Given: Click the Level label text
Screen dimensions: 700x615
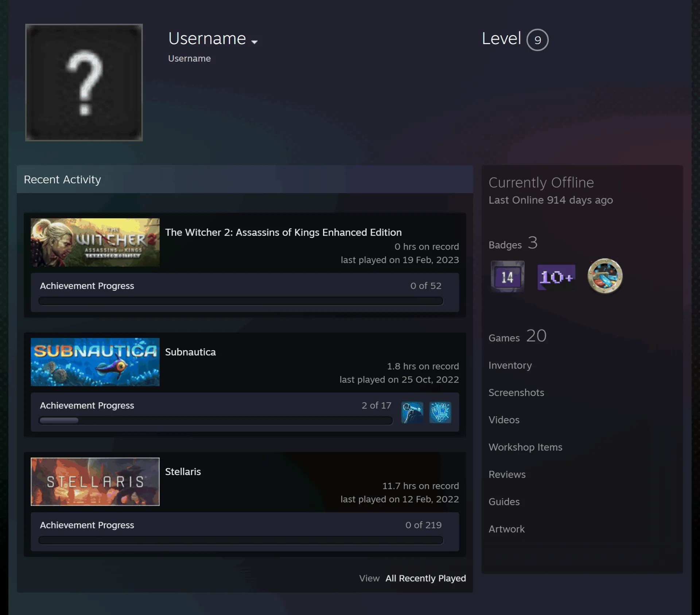Looking at the screenshot, I should (501, 39).
